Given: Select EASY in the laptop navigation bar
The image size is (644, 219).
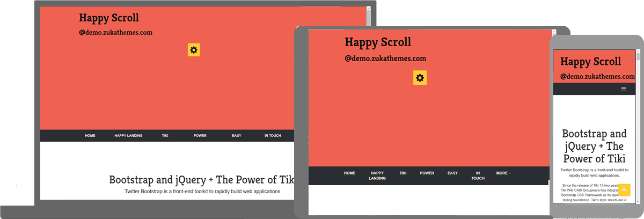Looking at the screenshot, I should point(237,136).
